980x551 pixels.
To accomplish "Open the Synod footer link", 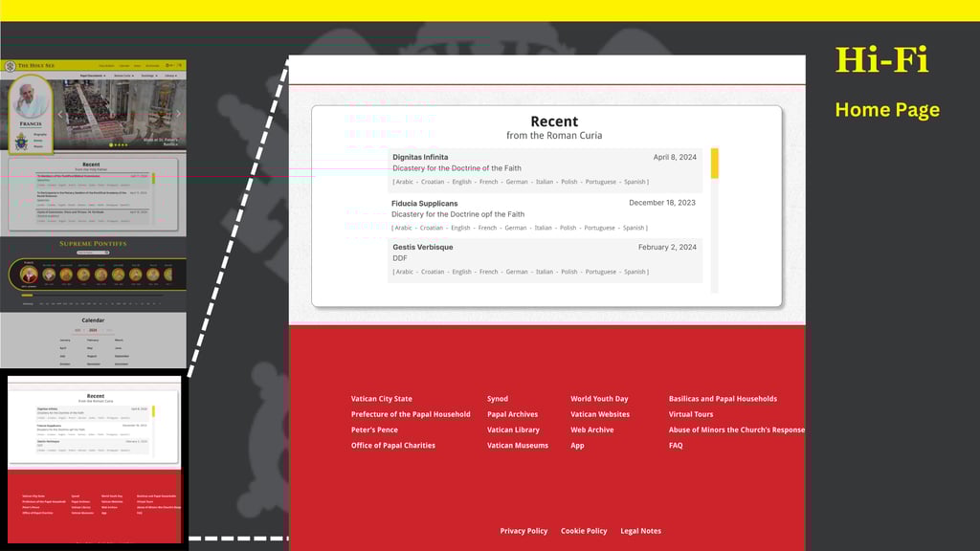I will (498, 399).
